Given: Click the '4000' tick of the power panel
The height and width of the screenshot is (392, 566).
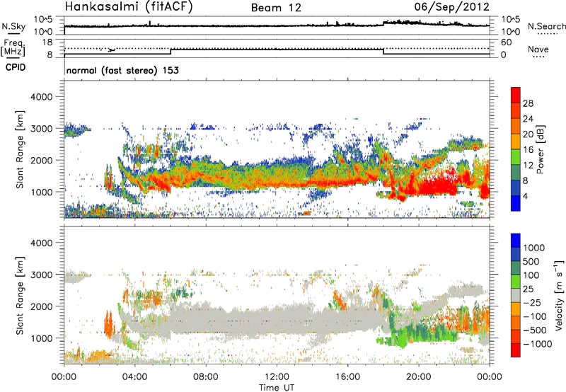Looking at the screenshot, I should click(41, 97).
